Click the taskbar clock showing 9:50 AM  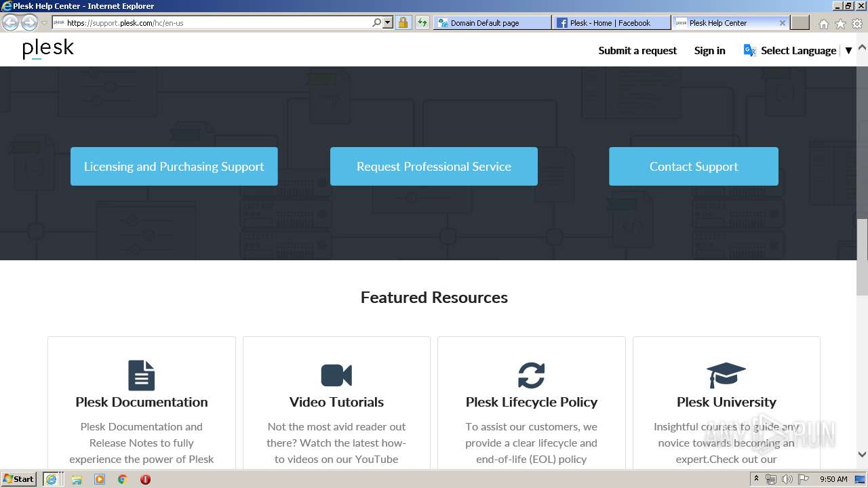tap(833, 479)
